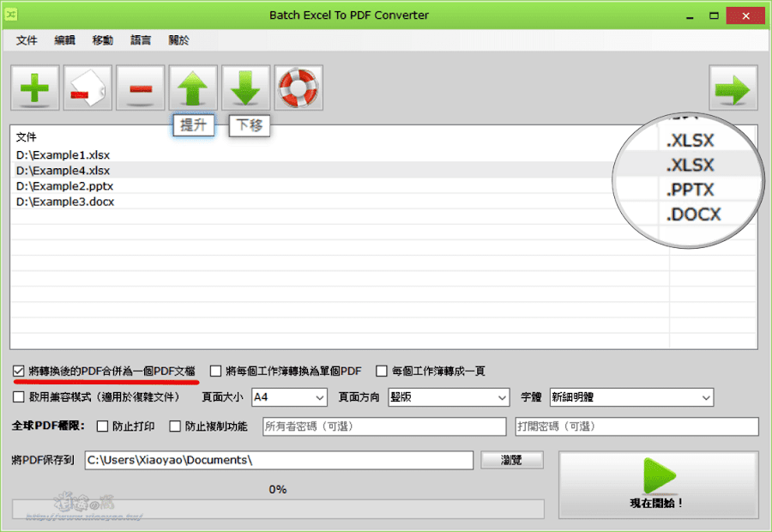This screenshot has height=532, width=772.
Task: Select D:\Example4.xlsx in file list
Action: tap(63, 171)
